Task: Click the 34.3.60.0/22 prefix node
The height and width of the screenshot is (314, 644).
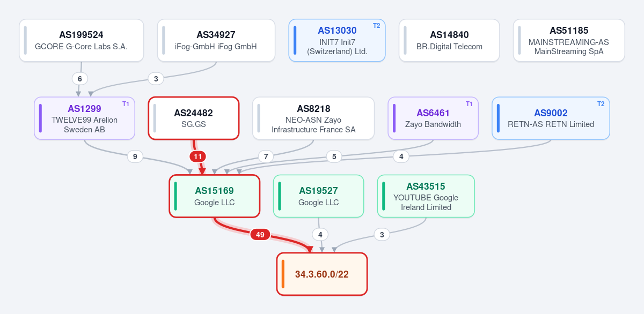Action: point(322,274)
